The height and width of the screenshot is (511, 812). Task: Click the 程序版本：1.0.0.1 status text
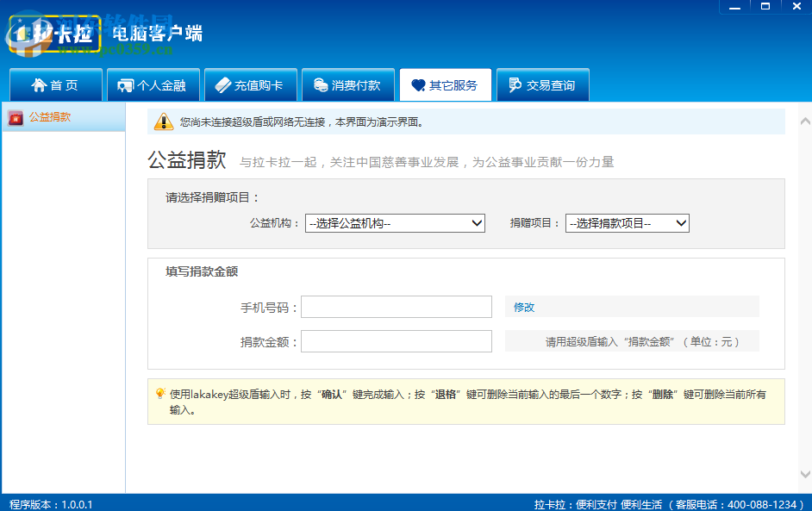[51, 504]
